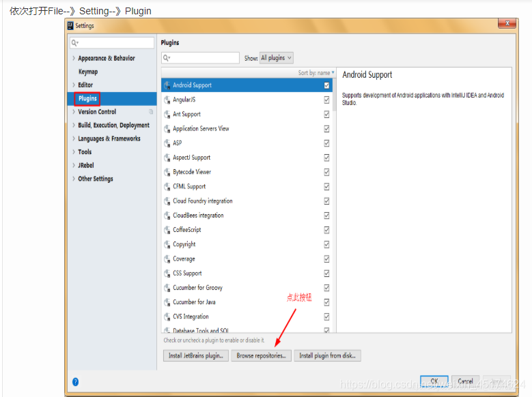Expand the Version Control node
Screen dimensions: 532x397
(x=74, y=112)
